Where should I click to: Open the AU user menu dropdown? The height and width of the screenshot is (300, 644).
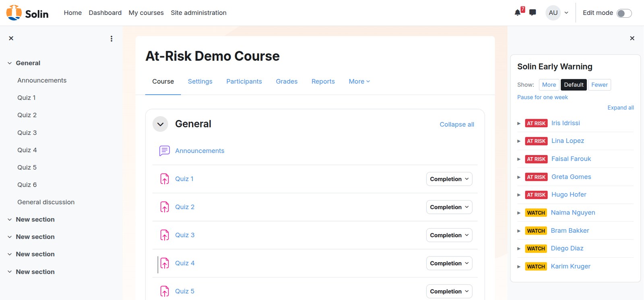[x=557, y=13]
